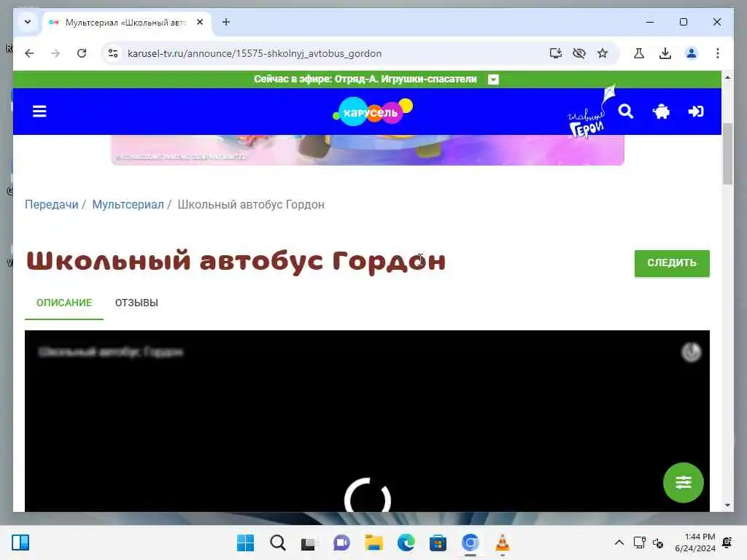Reload the page
Viewport: 747px width, 560px height.
pos(82,53)
